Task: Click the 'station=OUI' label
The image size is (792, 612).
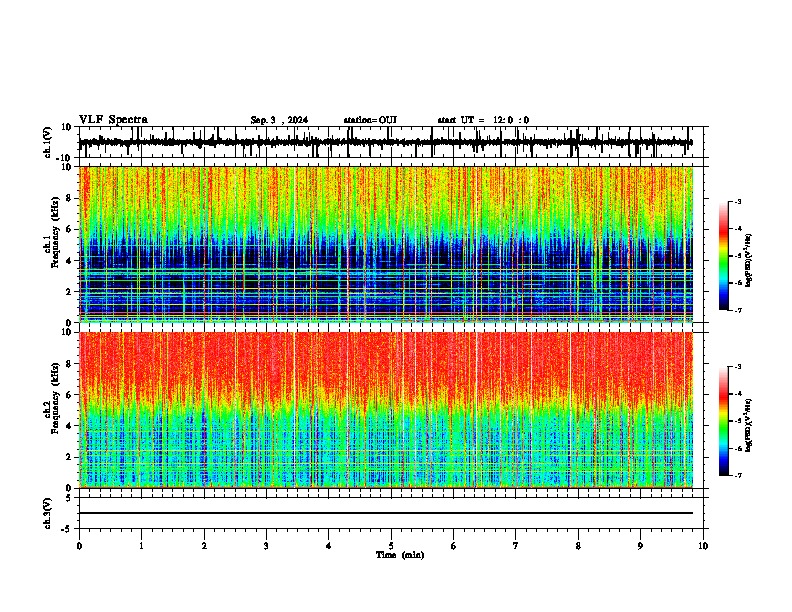Action: click(370, 120)
